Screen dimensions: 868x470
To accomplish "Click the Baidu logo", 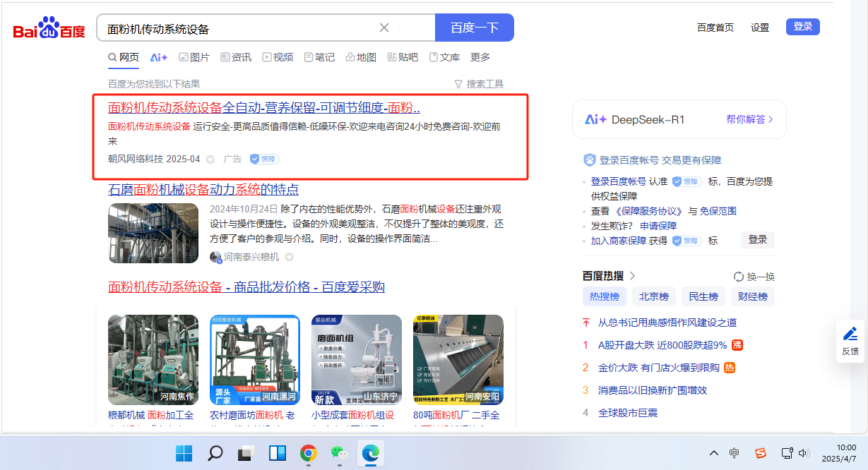I will click(x=49, y=29).
